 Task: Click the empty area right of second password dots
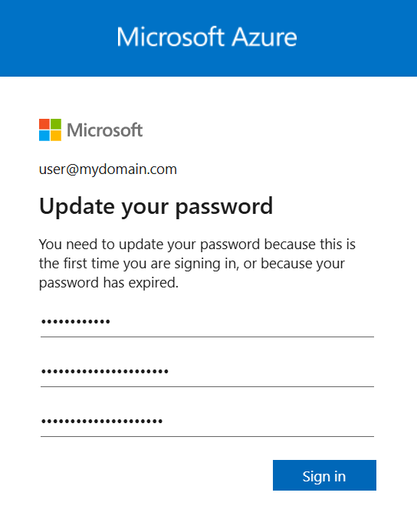coord(271,371)
